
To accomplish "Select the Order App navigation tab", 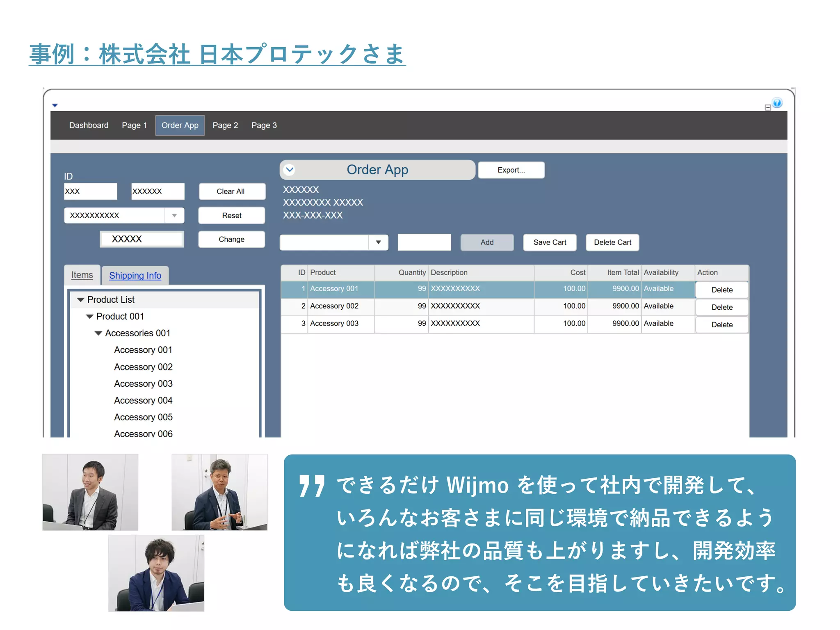I will tap(180, 125).
